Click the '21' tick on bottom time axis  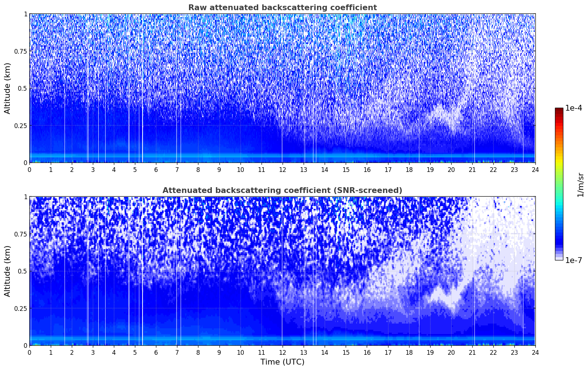pyautogui.click(x=472, y=352)
